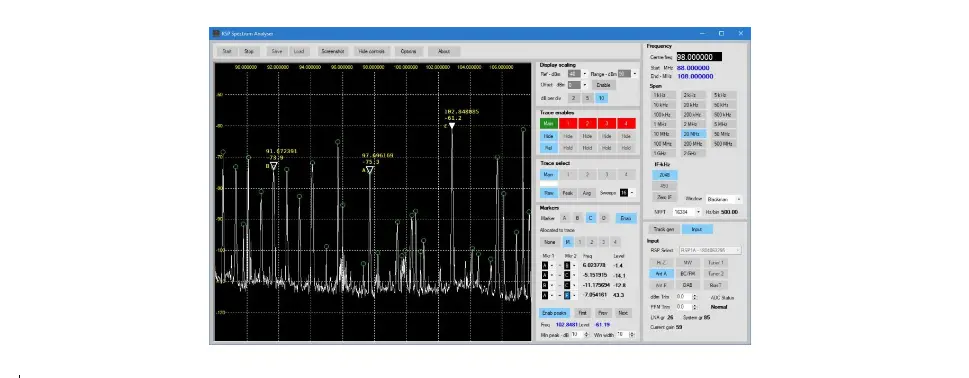Adjust the Win width stepper
The image size is (969, 378).
(631, 335)
